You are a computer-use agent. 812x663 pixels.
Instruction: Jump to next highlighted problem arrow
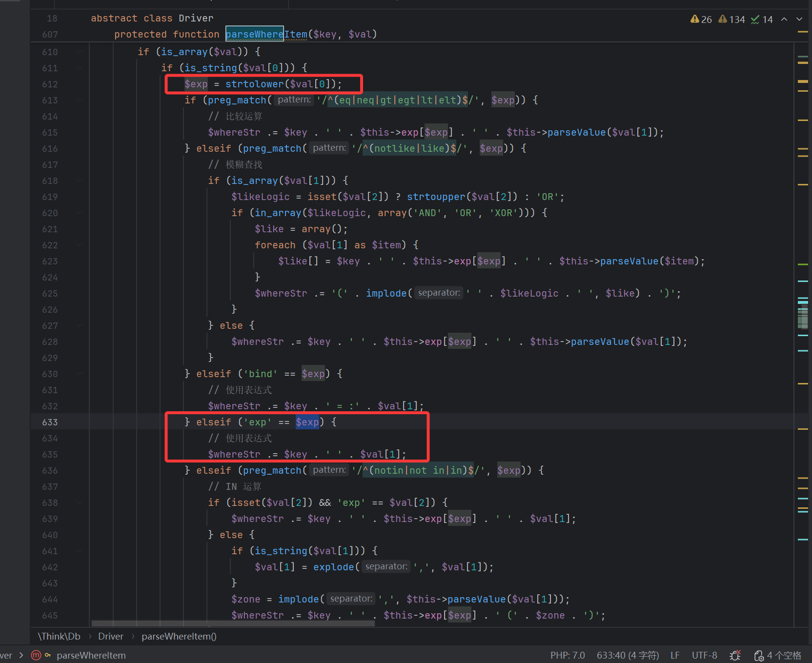[x=799, y=19]
